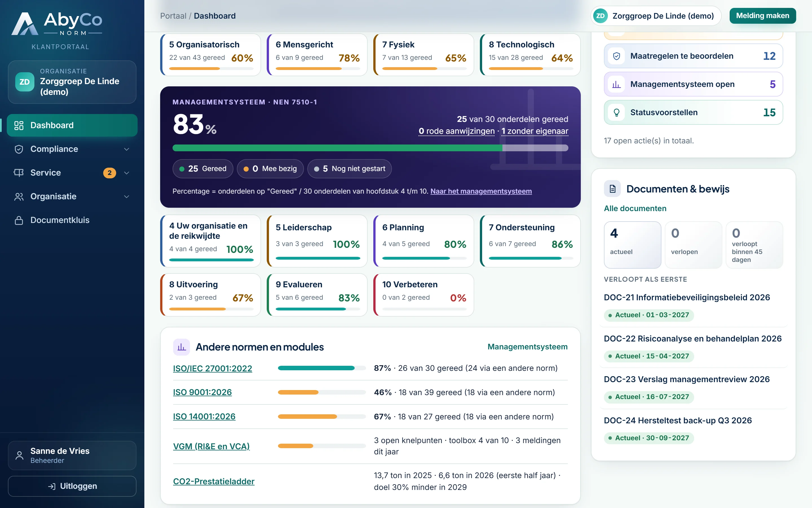812x508 pixels.
Task: Open the VGM (RI&E en VCA) link
Action: [x=211, y=446]
